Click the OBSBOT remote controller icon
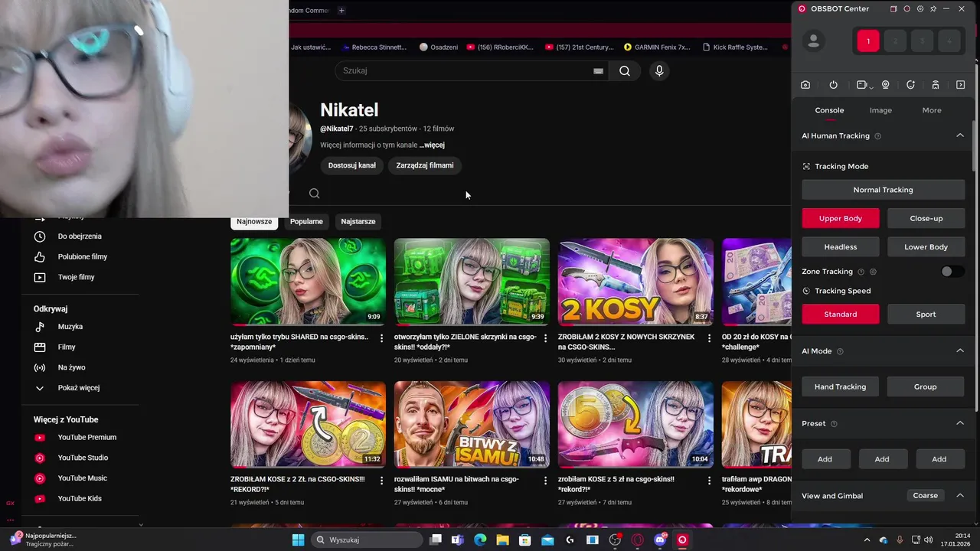The image size is (980, 551). coord(936,85)
